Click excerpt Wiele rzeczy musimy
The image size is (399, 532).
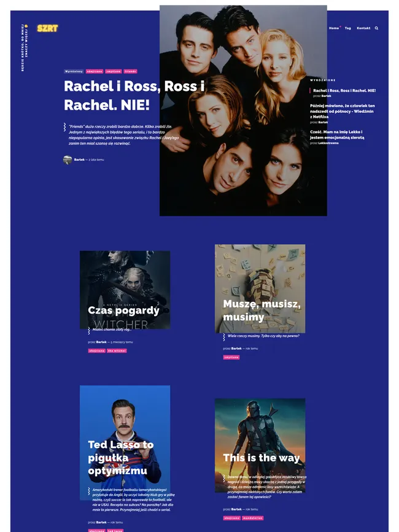coord(263,336)
